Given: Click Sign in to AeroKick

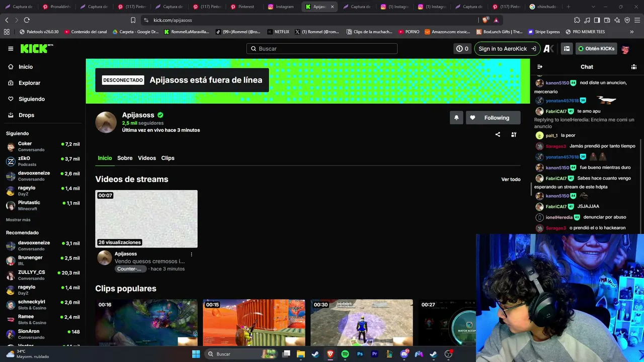Looking at the screenshot, I should point(507,49).
